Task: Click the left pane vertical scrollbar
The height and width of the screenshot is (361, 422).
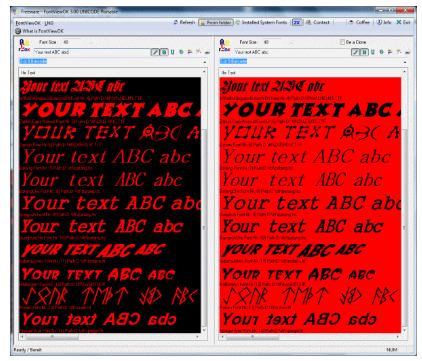Action: coord(205,228)
